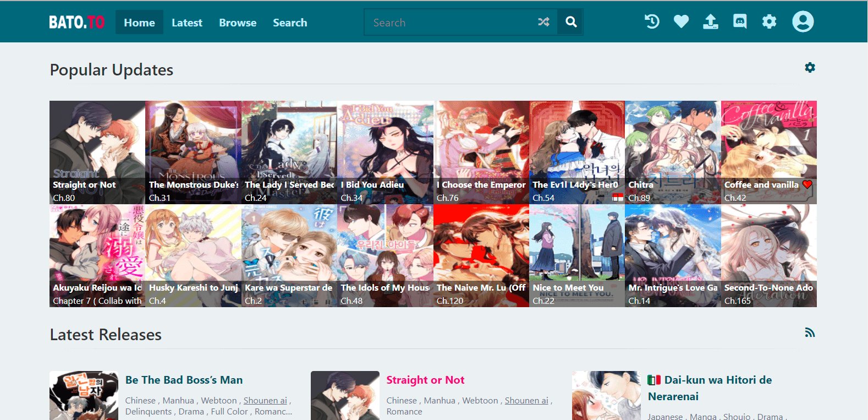Click the Italian flag beside Dai-kun title
Screen dimensions: 868x420
pyautogui.click(x=654, y=380)
